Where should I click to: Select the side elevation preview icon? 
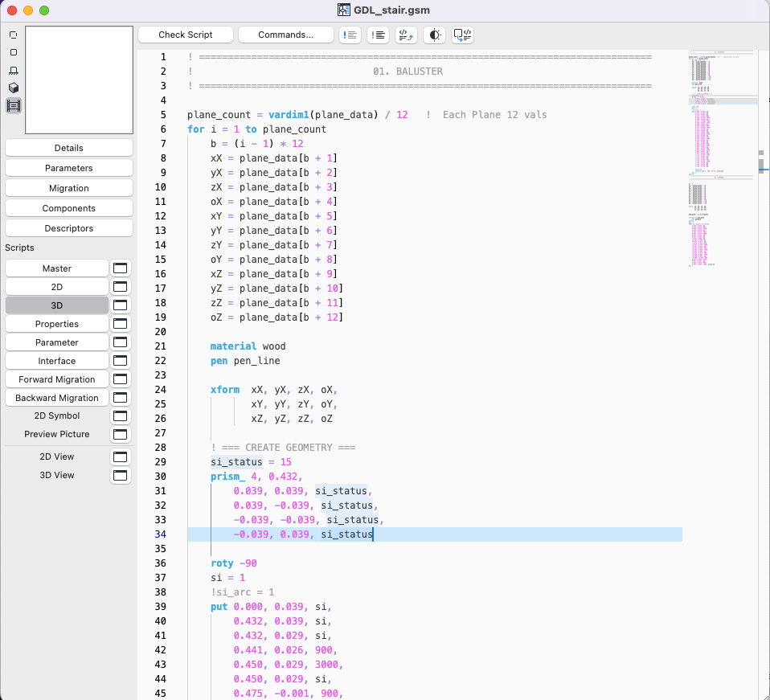click(14, 70)
